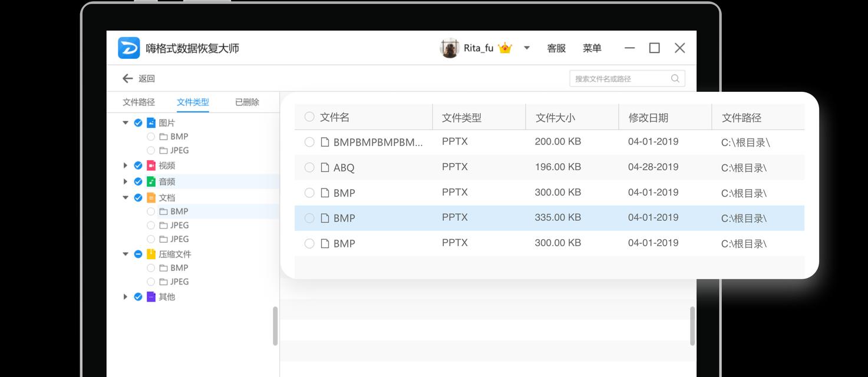The width and height of the screenshot is (868, 377).
Task: Tick the checkbox for BMPBMPBMPBM... file
Action: point(309,142)
